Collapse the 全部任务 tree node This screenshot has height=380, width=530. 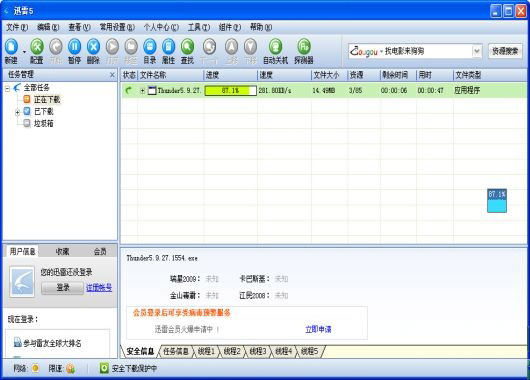[7, 88]
